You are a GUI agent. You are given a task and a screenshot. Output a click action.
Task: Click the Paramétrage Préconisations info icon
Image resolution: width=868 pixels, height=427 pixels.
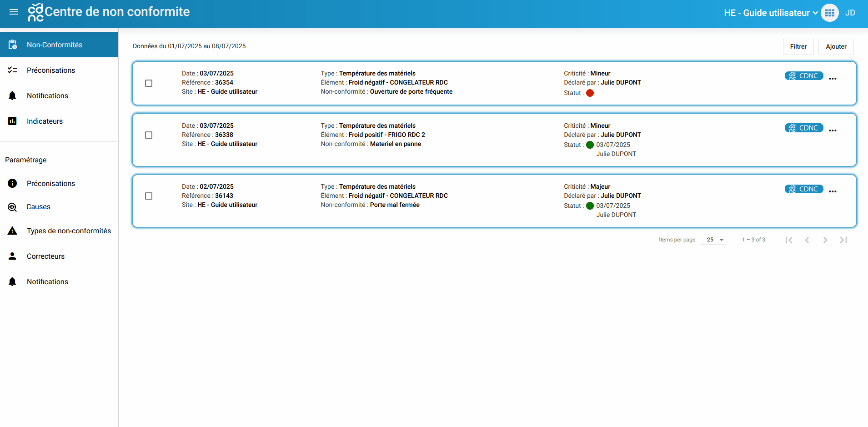[13, 183]
